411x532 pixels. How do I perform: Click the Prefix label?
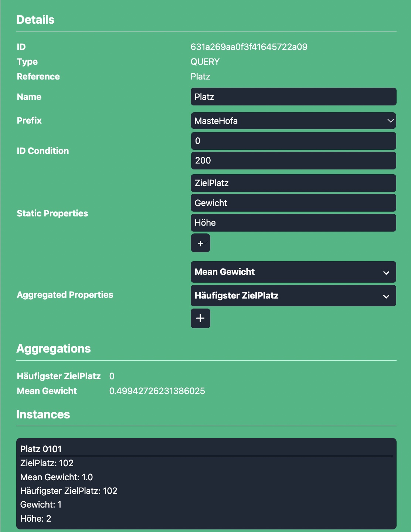[x=29, y=121]
